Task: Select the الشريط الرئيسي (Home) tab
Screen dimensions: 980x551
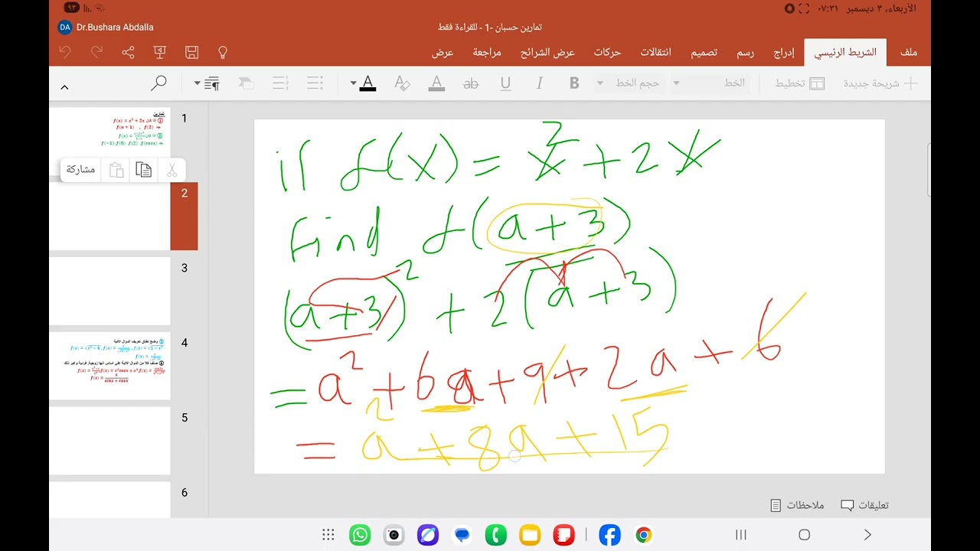Action: click(845, 52)
